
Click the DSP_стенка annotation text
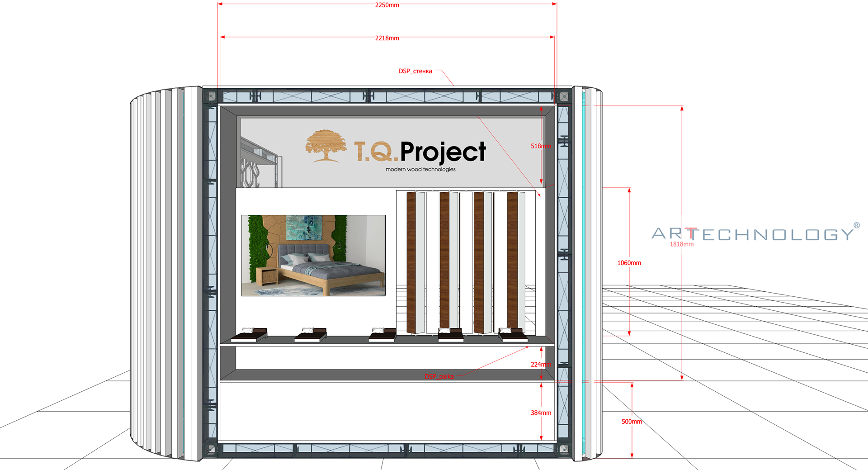tap(415, 71)
